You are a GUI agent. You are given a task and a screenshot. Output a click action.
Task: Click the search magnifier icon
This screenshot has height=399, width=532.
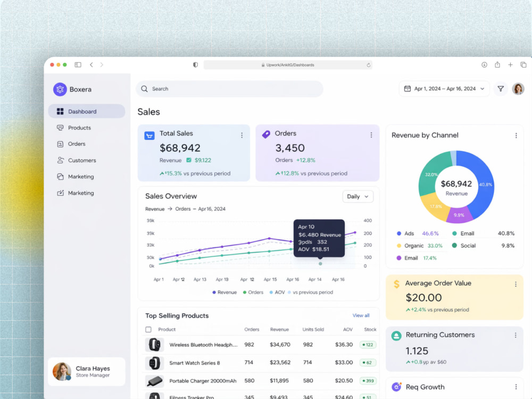(x=144, y=89)
